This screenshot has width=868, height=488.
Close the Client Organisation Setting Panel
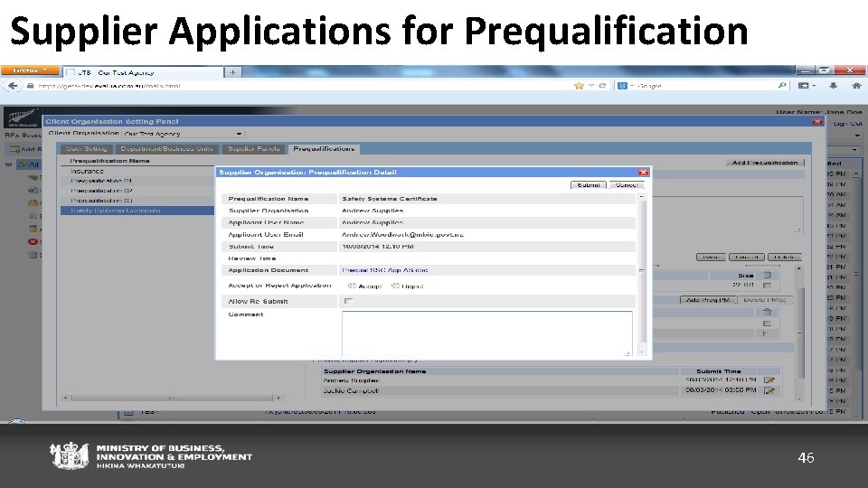[817, 122]
